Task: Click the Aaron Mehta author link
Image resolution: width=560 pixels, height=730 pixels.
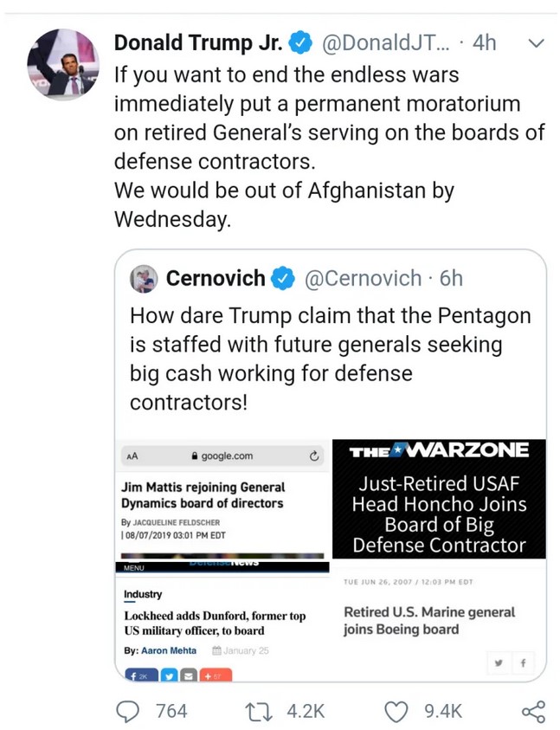Action: [x=169, y=650]
